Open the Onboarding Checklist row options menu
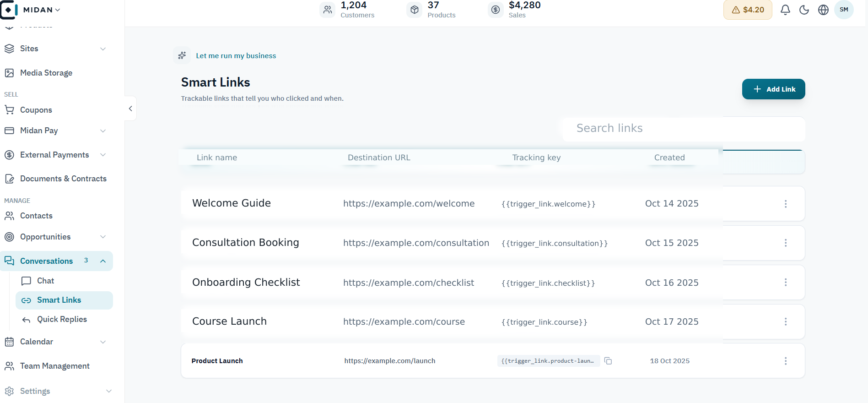 (786, 283)
